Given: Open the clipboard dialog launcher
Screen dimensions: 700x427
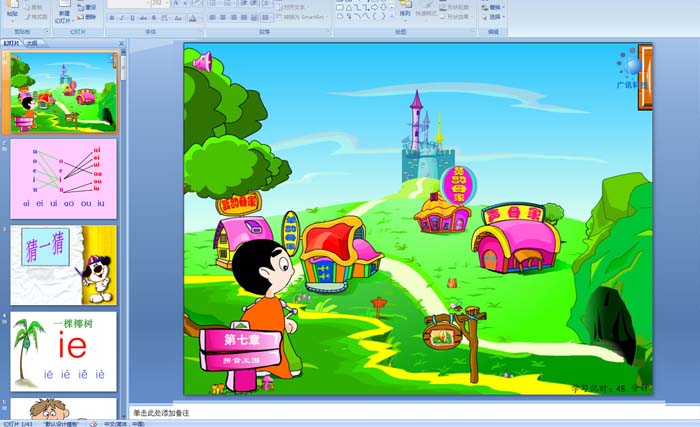Looking at the screenshot, I should [x=47, y=31].
